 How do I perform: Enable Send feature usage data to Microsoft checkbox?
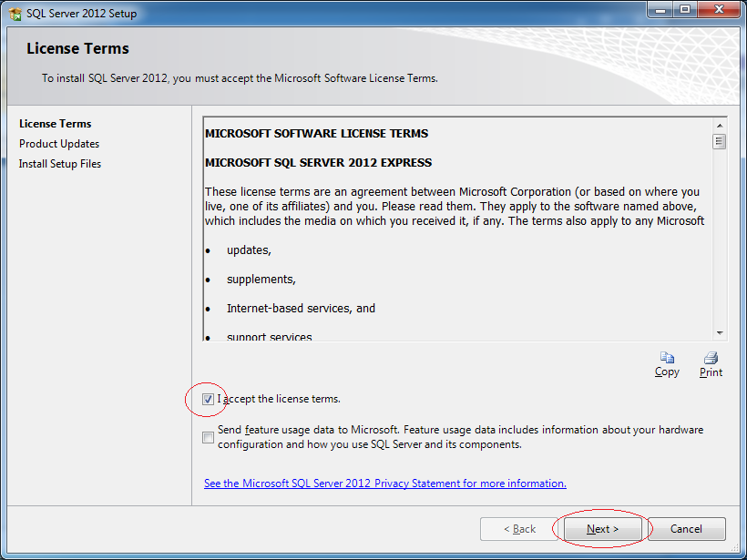pos(209,437)
